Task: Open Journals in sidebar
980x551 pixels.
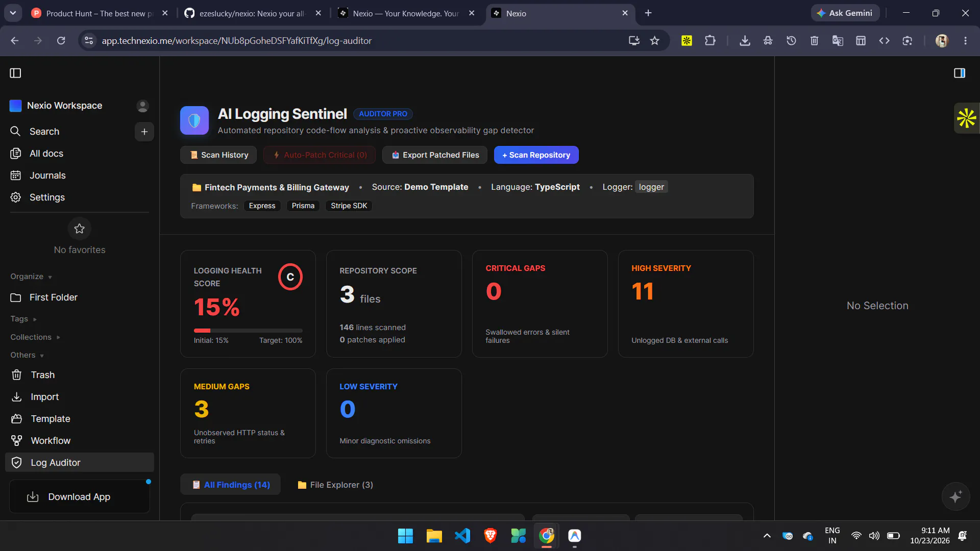Action: point(47,176)
